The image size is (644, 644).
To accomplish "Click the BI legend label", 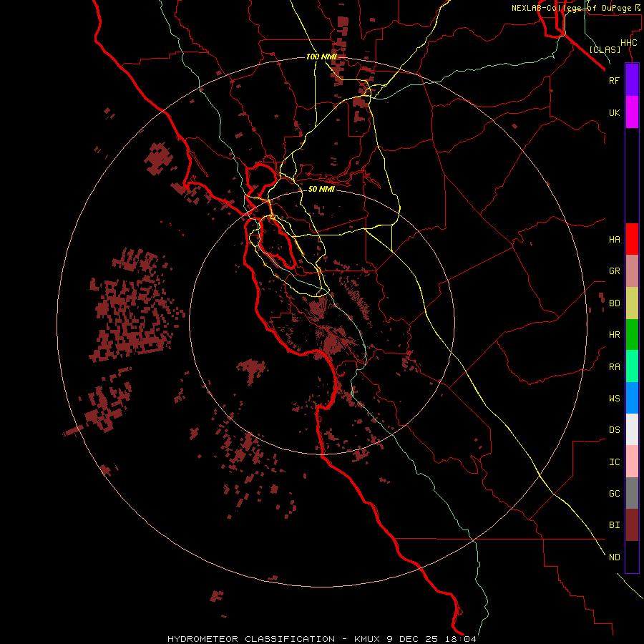I will [x=615, y=525].
